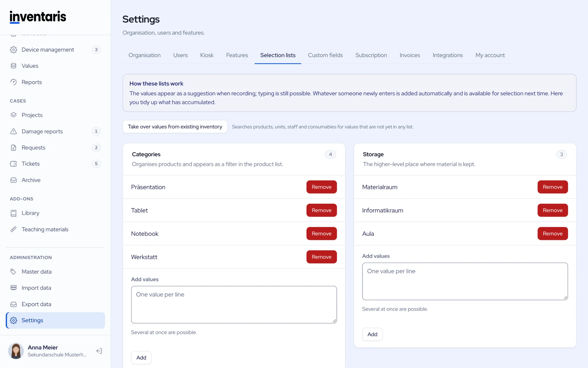Open Requests in the sidebar
This screenshot has height=368, width=588.
(x=55, y=148)
